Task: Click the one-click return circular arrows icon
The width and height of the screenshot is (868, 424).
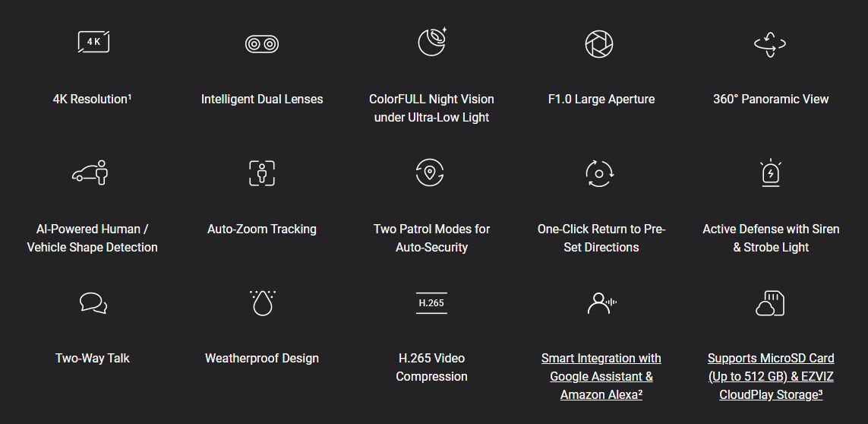Action: (599, 173)
